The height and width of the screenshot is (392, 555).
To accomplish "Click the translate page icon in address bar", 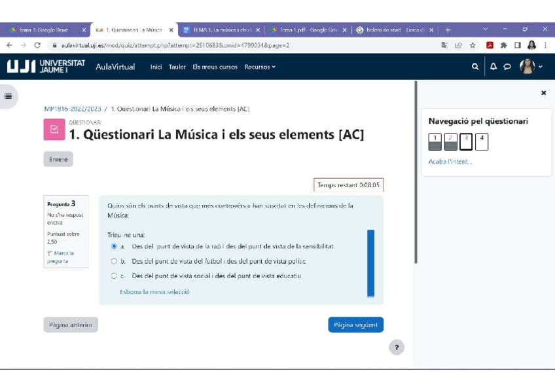I will (444, 45).
